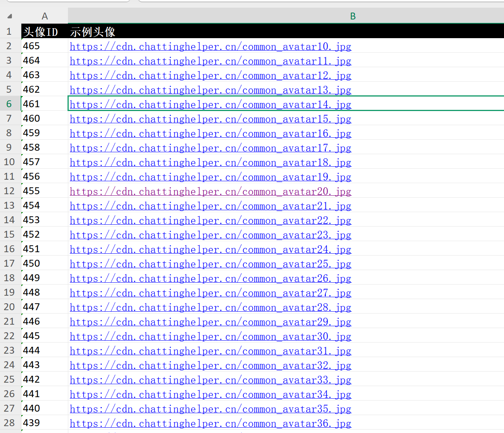
Task: Open the common_avatar17.jpg link
Action: tap(210, 148)
